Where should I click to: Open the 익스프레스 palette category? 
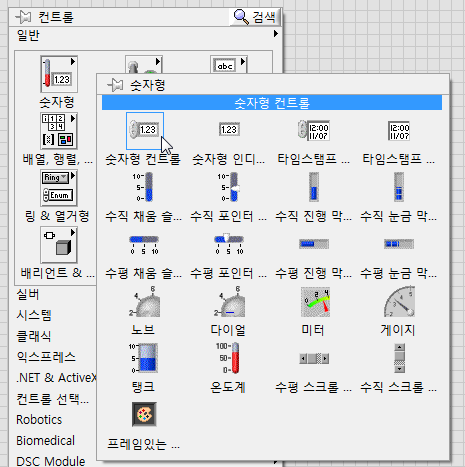pos(46,357)
